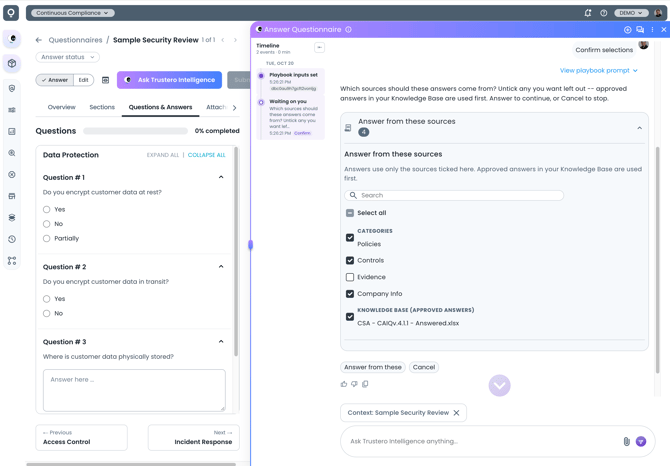
Task: Expand View playbook prompt
Action: pyautogui.click(x=599, y=70)
